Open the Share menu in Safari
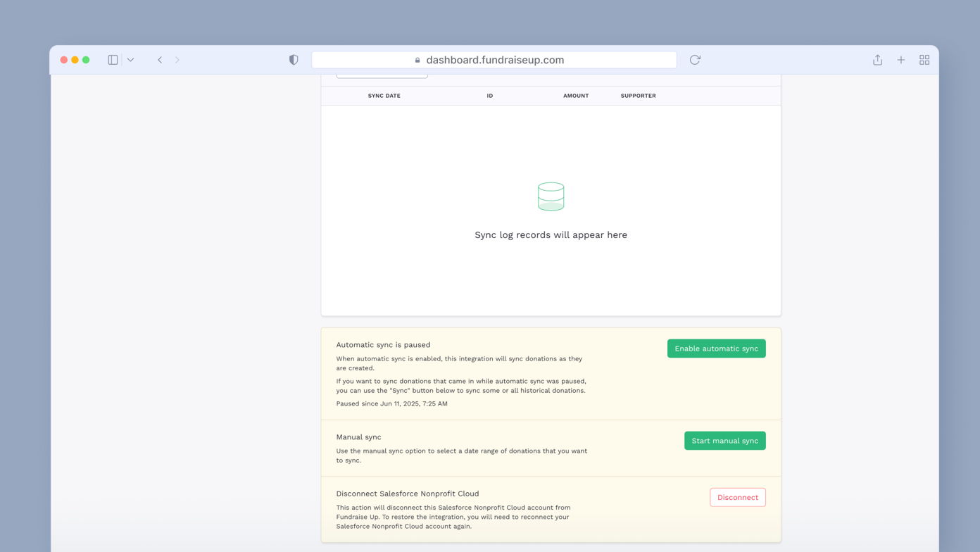 point(877,60)
